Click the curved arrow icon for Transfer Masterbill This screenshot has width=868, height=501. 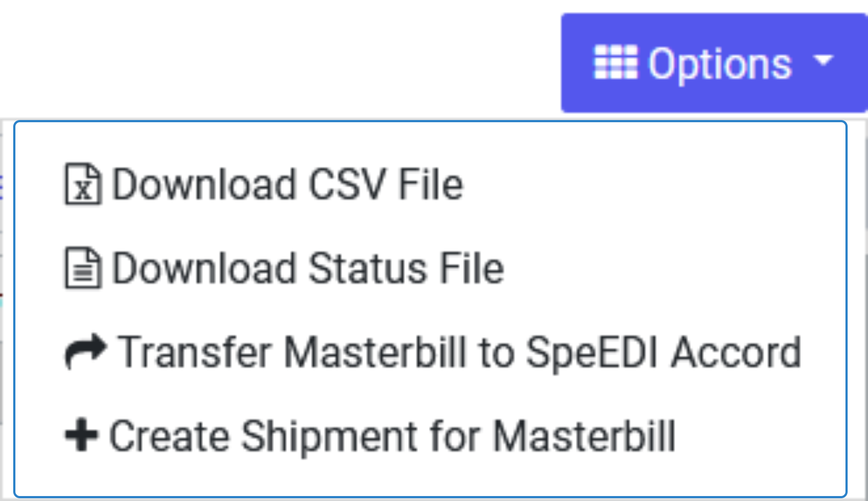[85, 352]
